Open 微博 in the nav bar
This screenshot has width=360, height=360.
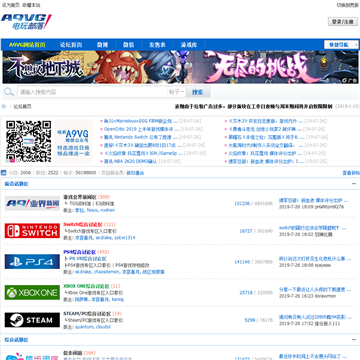(x=102, y=45)
